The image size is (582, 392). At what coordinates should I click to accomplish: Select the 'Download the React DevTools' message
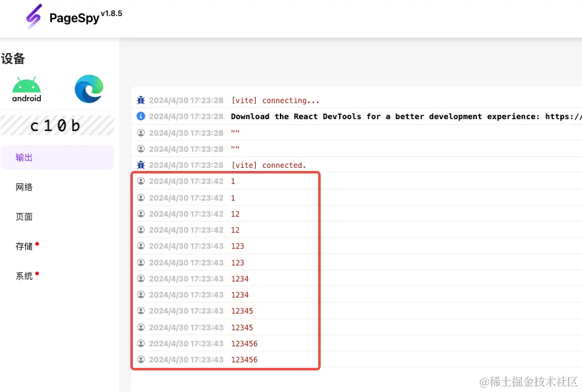pos(406,117)
